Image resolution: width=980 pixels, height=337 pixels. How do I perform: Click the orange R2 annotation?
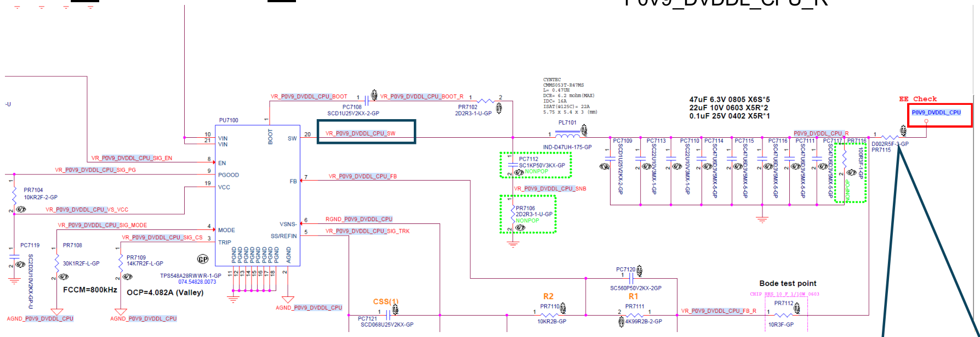coord(548,296)
